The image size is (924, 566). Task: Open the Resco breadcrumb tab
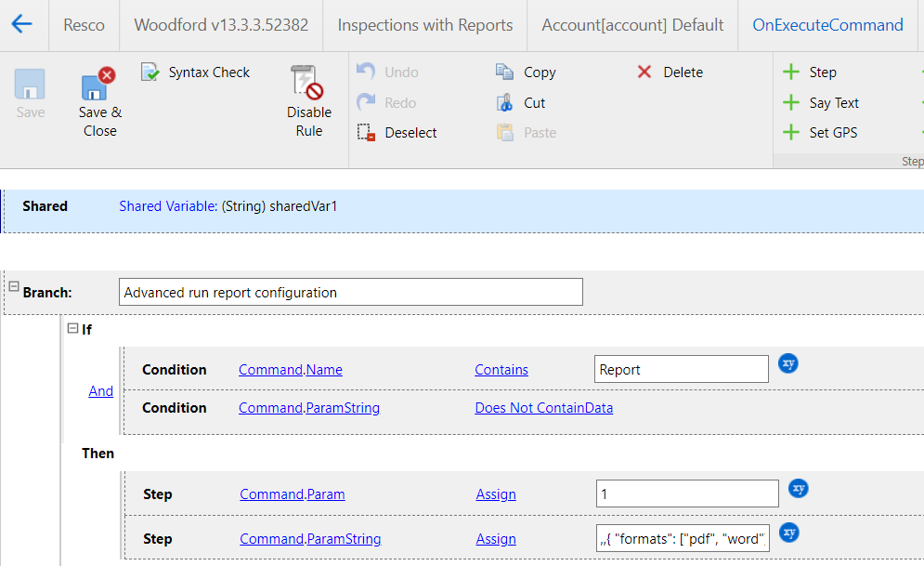tap(84, 25)
